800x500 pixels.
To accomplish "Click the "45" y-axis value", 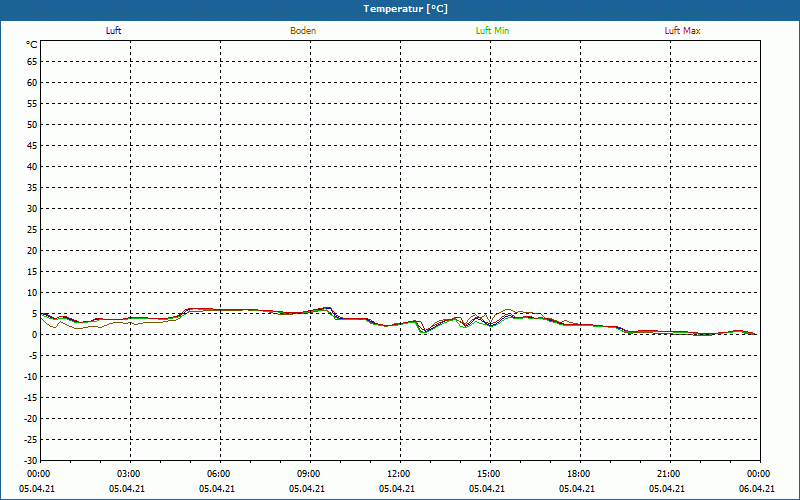I will click(32, 145).
